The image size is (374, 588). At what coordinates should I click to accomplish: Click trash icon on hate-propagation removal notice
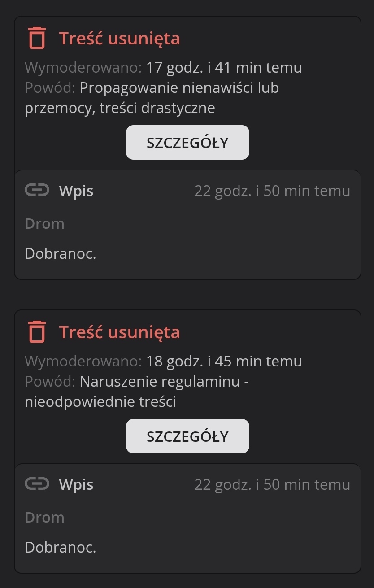click(x=37, y=38)
